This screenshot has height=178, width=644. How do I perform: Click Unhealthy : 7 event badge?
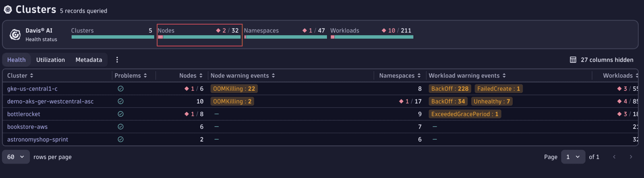pyautogui.click(x=492, y=101)
